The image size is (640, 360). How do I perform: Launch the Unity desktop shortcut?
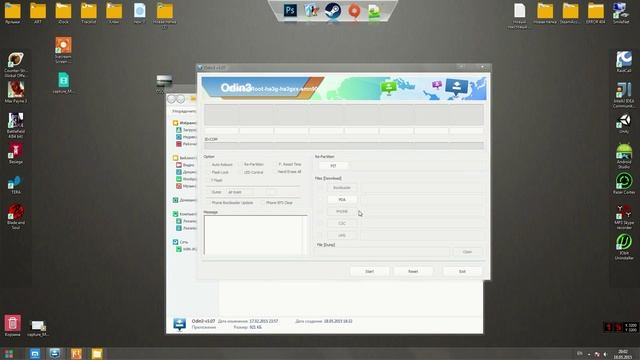(624, 124)
